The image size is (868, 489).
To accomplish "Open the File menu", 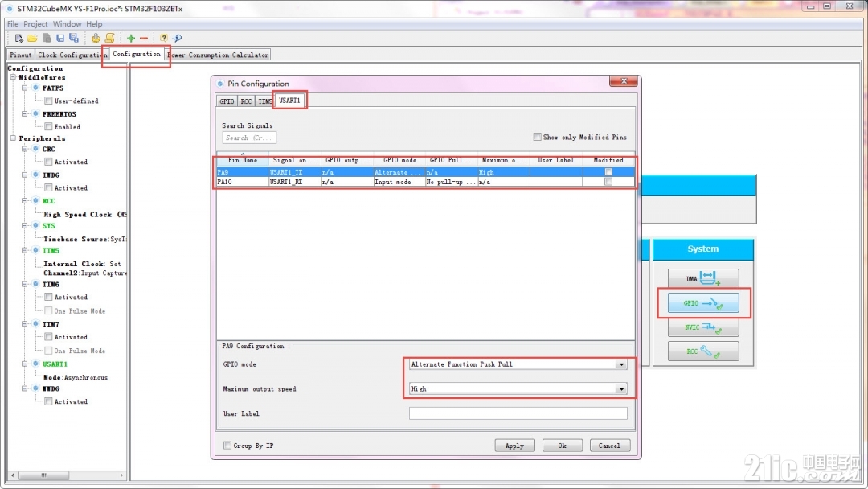I will click(13, 24).
